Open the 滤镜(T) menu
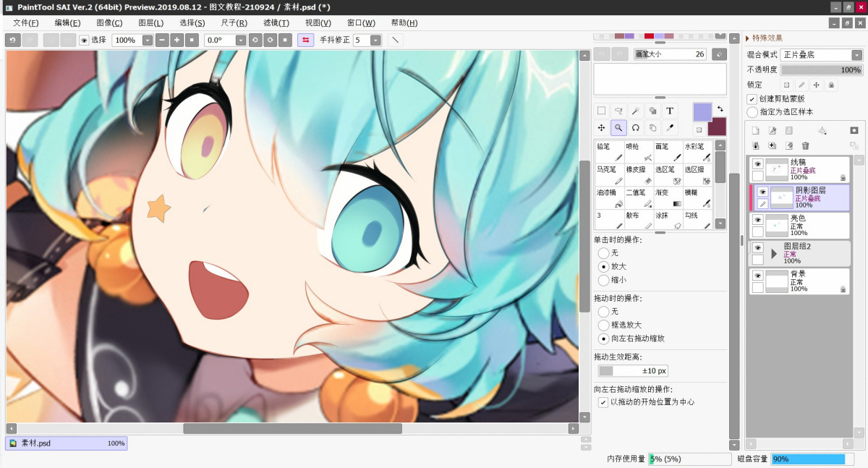868x468 pixels. coord(276,22)
